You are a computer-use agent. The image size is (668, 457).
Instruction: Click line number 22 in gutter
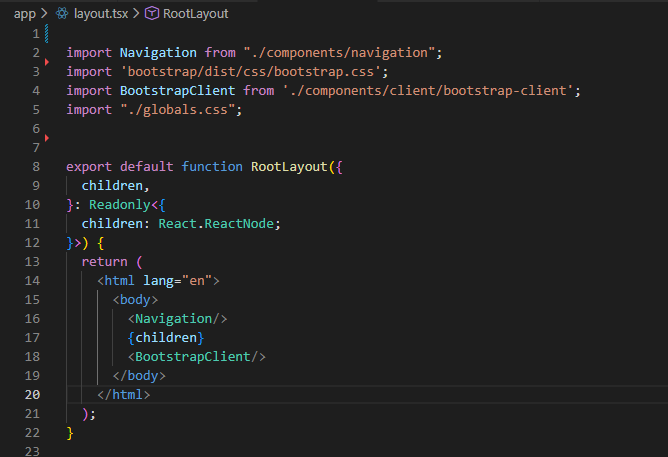click(x=32, y=433)
